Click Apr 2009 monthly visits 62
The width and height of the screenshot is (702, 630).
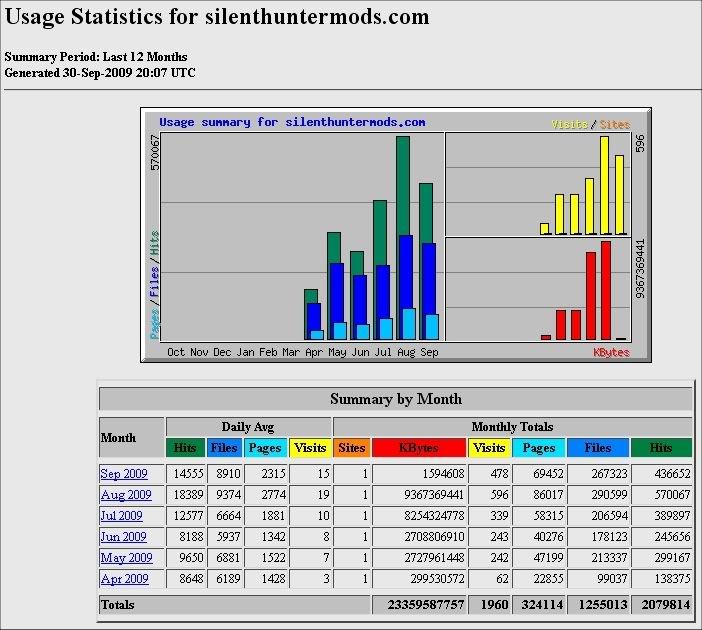[502, 579]
